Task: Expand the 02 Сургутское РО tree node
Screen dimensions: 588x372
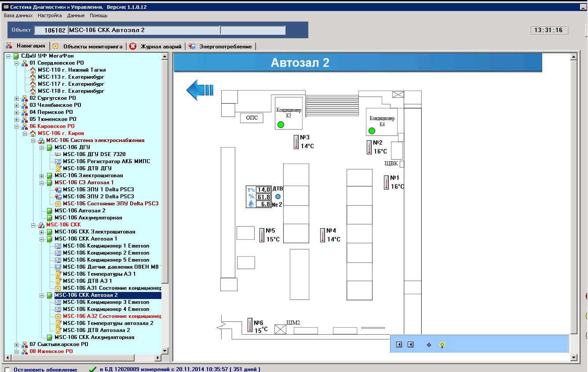Action: click(17, 98)
